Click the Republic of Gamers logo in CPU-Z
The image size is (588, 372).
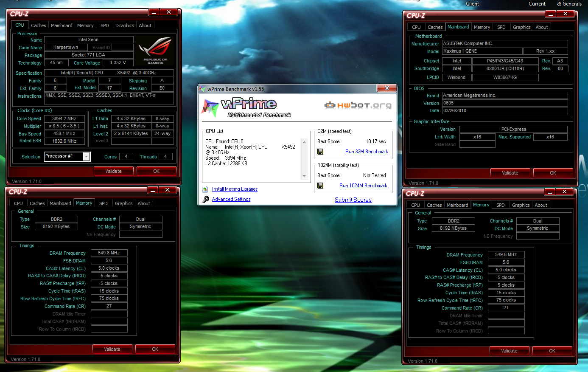click(x=155, y=50)
